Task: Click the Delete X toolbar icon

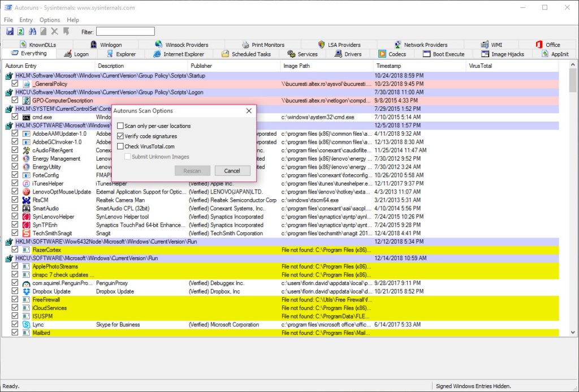Action: click(x=55, y=32)
